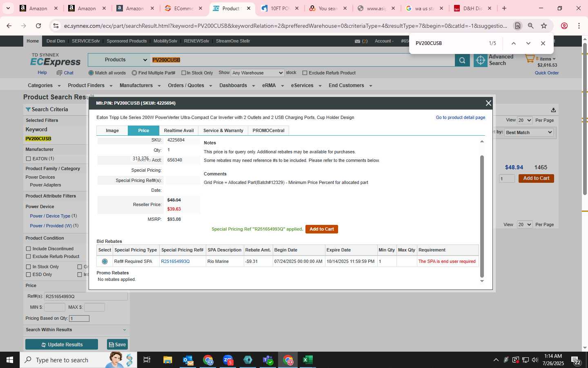Open Best Match sort dropdown
The image size is (588, 368).
point(529,132)
